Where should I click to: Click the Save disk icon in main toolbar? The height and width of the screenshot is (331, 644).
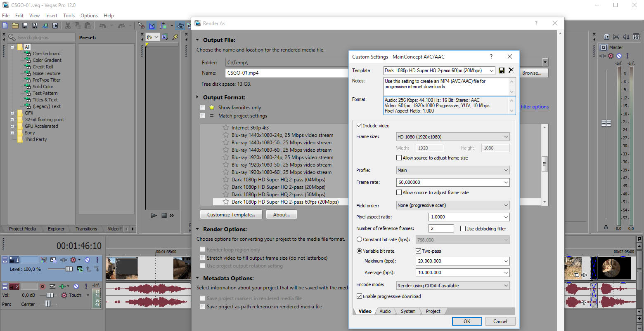point(25,26)
